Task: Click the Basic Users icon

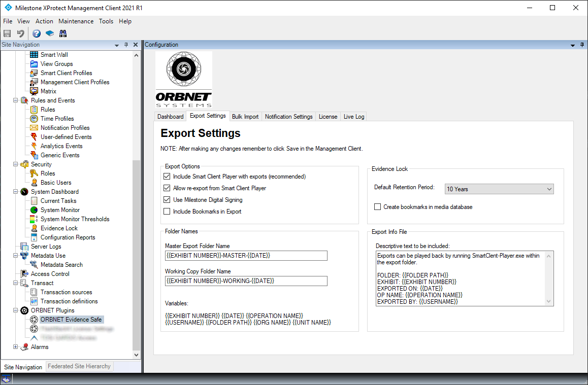Action: [x=34, y=183]
